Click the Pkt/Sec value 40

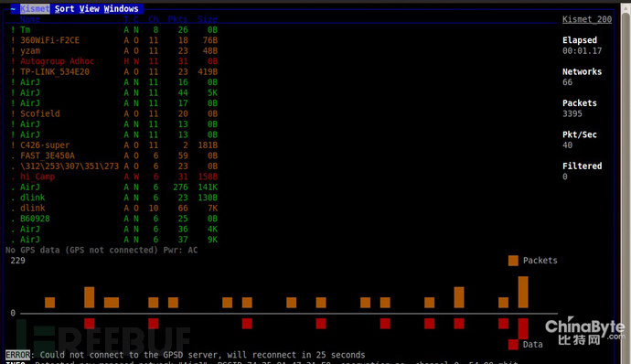(567, 145)
